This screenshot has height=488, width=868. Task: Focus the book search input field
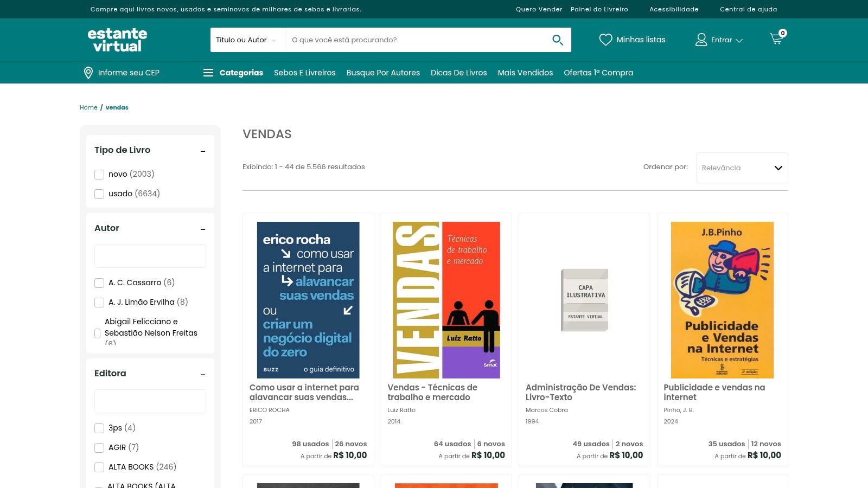coord(418,40)
